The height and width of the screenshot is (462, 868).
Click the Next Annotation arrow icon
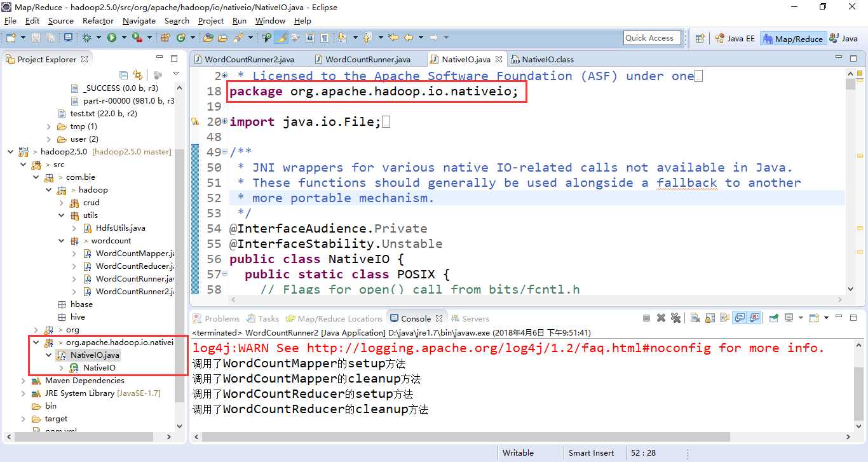click(342, 38)
